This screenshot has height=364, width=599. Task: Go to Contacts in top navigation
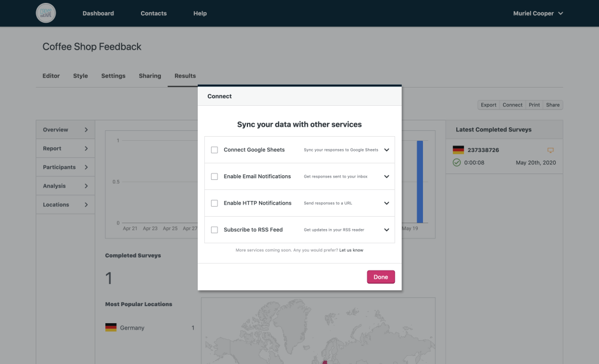pos(153,13)
